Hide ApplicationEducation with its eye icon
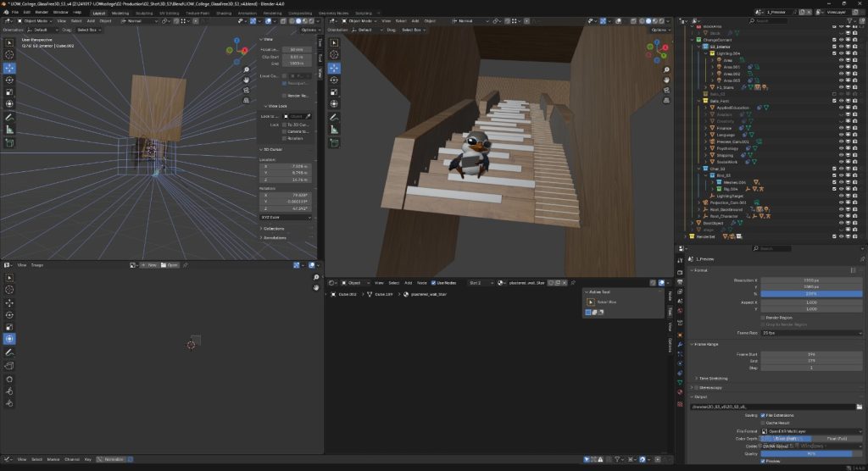This screenshot has width=868, height=471. (841, 108)
